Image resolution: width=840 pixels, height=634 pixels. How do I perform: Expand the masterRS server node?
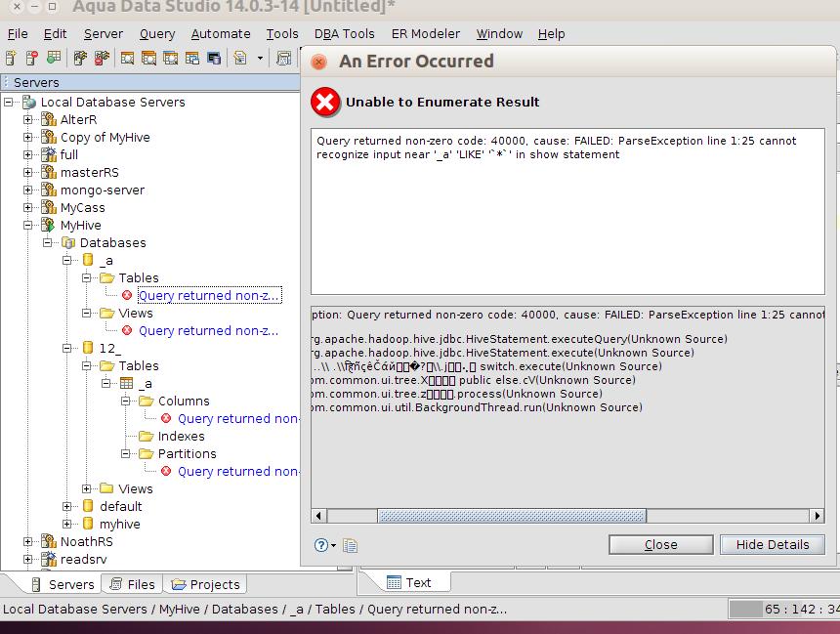pyautogui.click(x=28, y=172)
